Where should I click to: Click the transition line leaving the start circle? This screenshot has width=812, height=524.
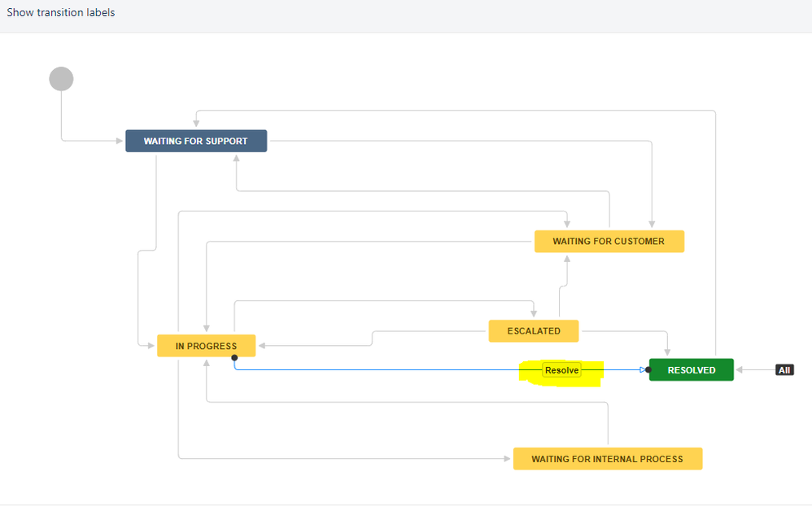(x=61, y=114)
